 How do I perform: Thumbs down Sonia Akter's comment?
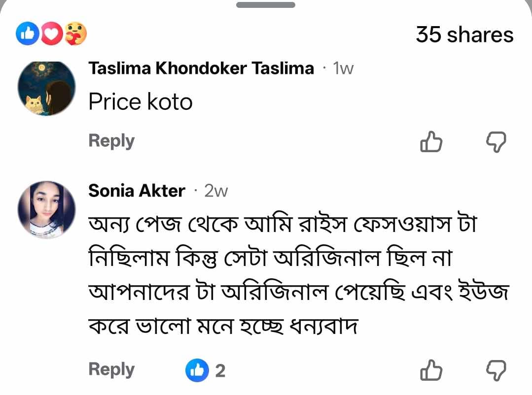pyautogui.click(x=496, y=370)
